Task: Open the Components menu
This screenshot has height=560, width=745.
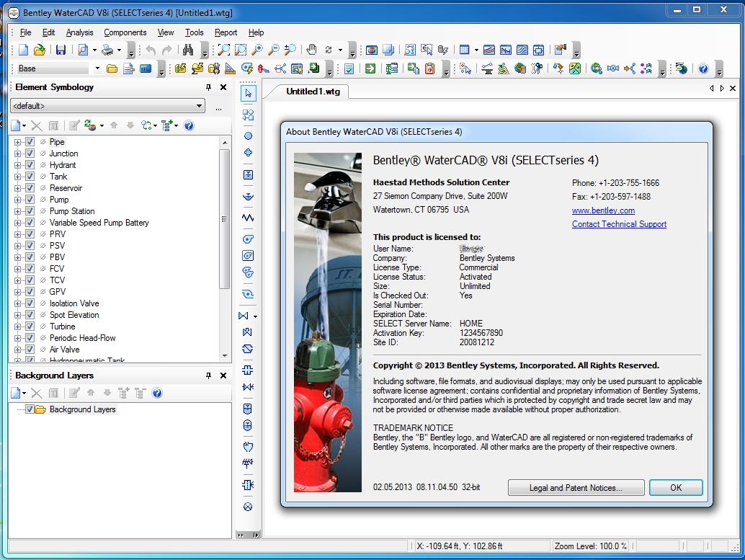Action: tap(125, 32)
